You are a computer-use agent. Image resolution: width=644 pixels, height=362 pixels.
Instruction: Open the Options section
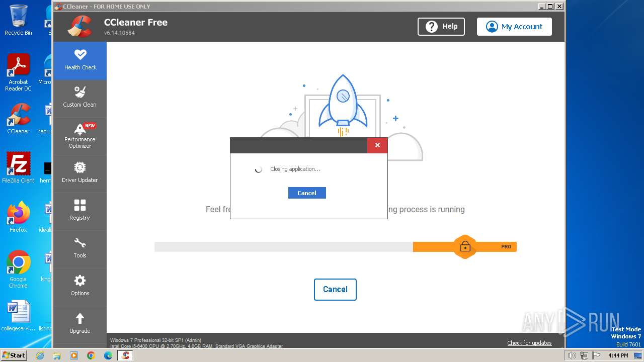[80, 287]
